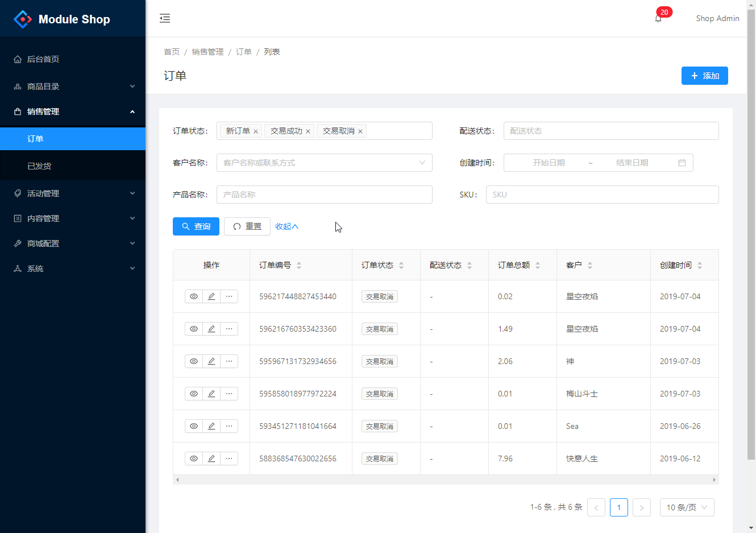Click the 重置 reset button
This screenshot has width=756, height=533.
pyautogui.click(x=247, y=226)
